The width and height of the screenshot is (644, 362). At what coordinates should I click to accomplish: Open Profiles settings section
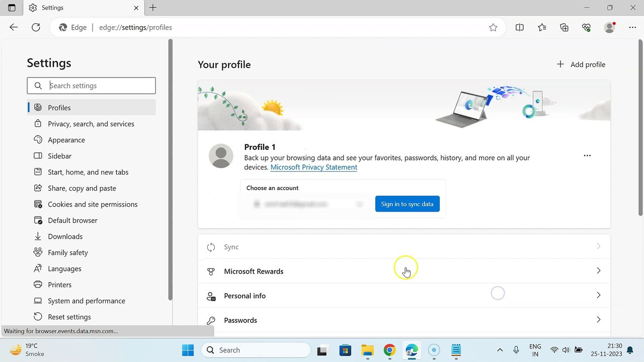(92, 108)
